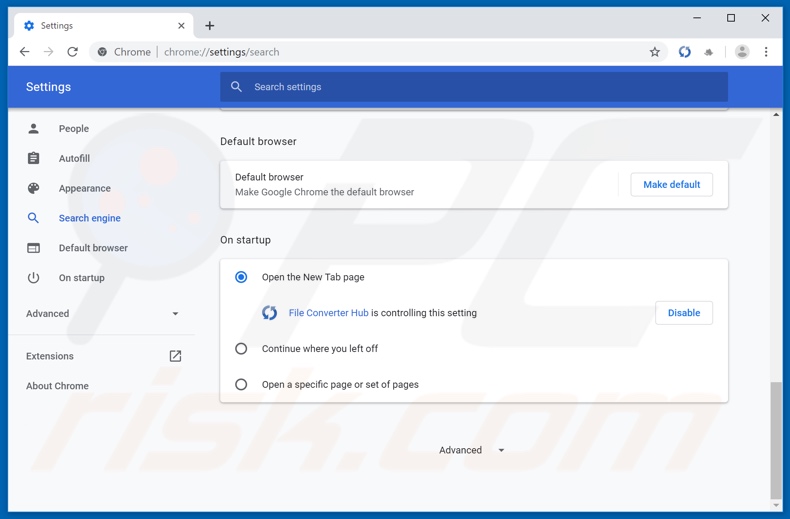Open a new tab with plus button

209,26
